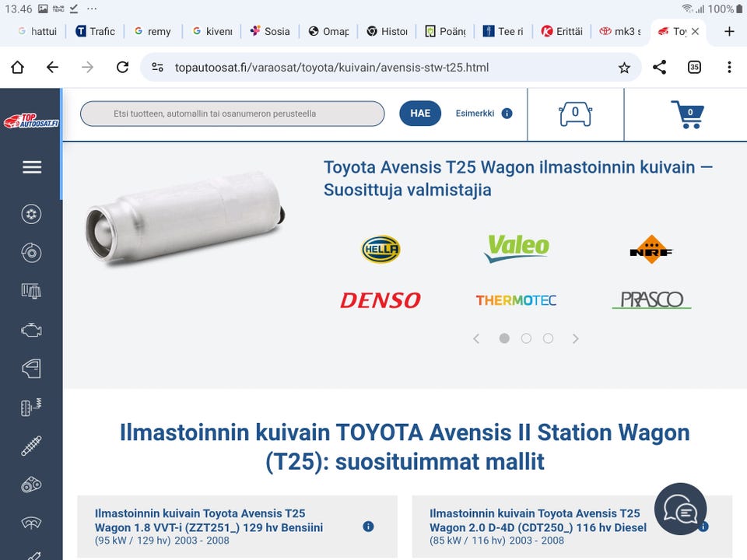The height and width of the screenshot is (560, 747).
Task: Click the HAE search button
Action: [420, 114]
